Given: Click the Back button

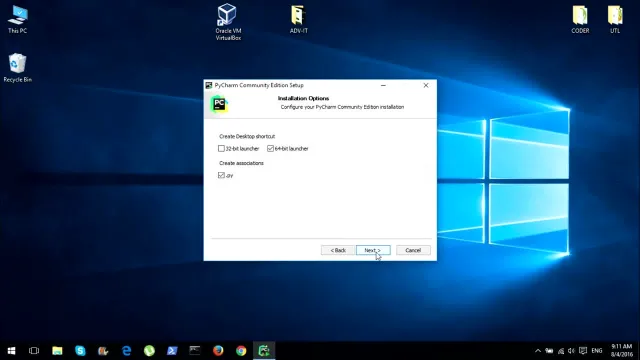Looking at the screenshot, I should click(x=338, y=250).
